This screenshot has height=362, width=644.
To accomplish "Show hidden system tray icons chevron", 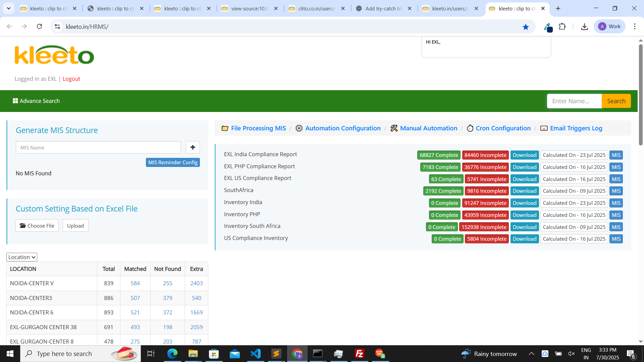I will coord(532,354).
